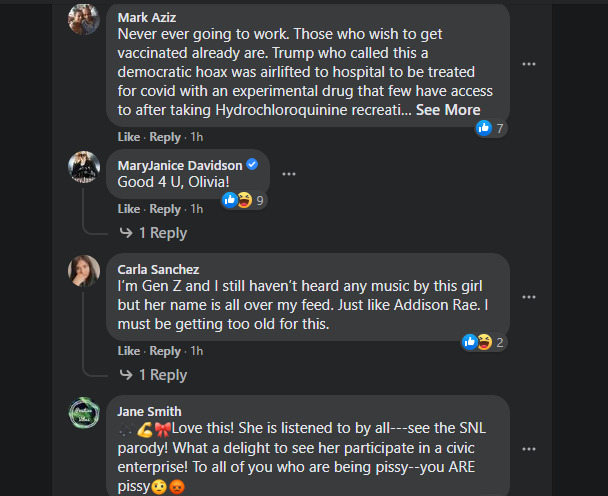View reactions on Carla Sanchez's comment
608x496 pixels.
(482, 342)
